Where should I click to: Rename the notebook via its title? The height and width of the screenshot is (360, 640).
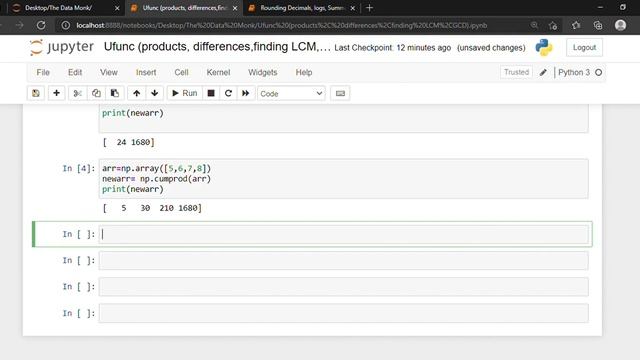click(217, 47)
